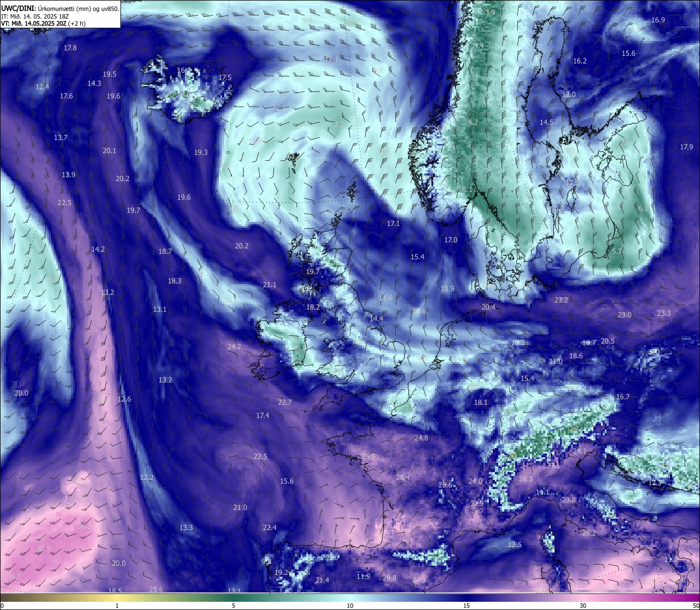Click the 26.8 value over Spain
Screen dimensions: 700x610
coord(389,578)
